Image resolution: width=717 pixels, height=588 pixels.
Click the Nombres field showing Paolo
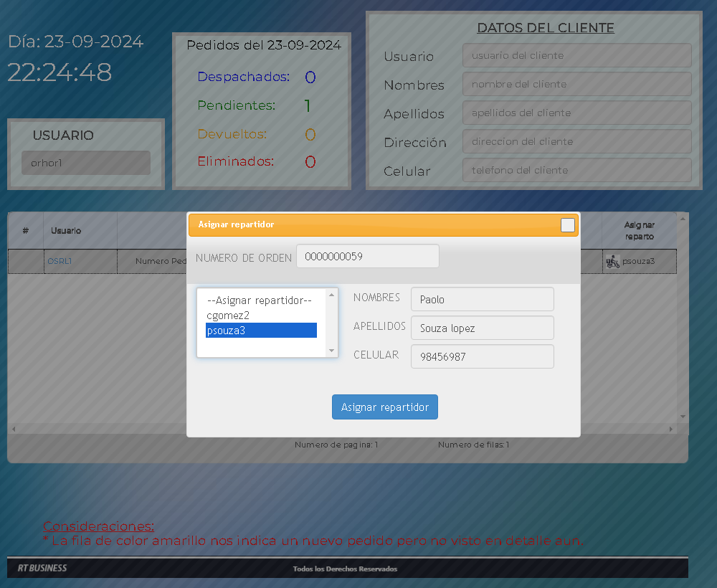pyautogui.click(x=482, y=299)
